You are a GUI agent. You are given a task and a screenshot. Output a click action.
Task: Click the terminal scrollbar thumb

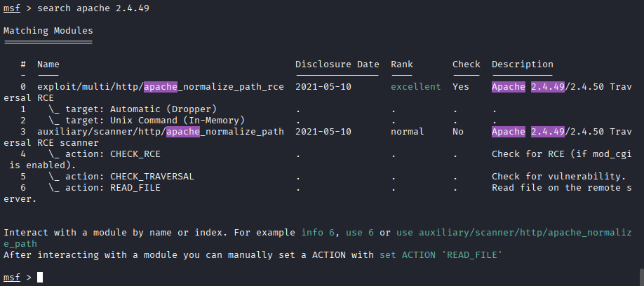pos(641,277)
